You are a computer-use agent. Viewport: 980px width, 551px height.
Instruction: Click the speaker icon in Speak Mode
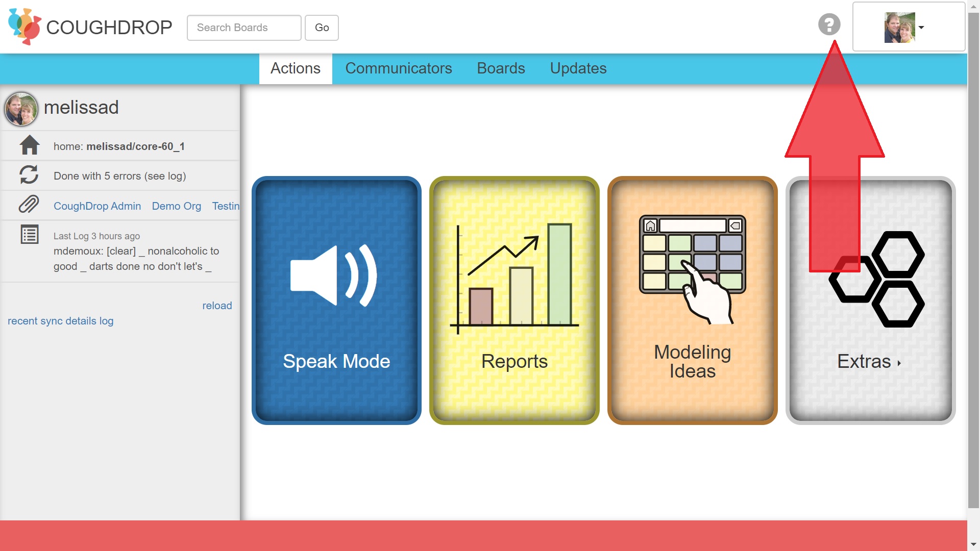[334, 275]
